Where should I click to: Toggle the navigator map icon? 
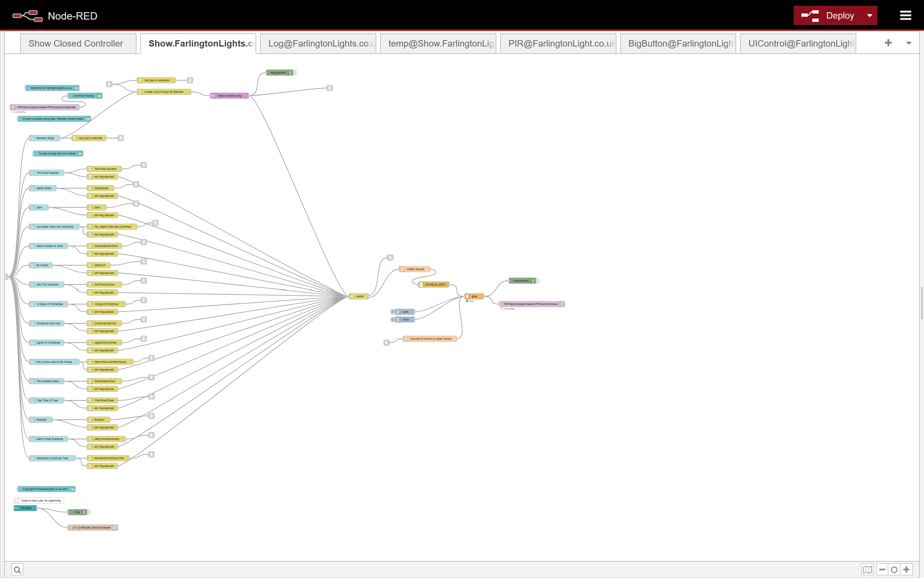pos(867,570)
